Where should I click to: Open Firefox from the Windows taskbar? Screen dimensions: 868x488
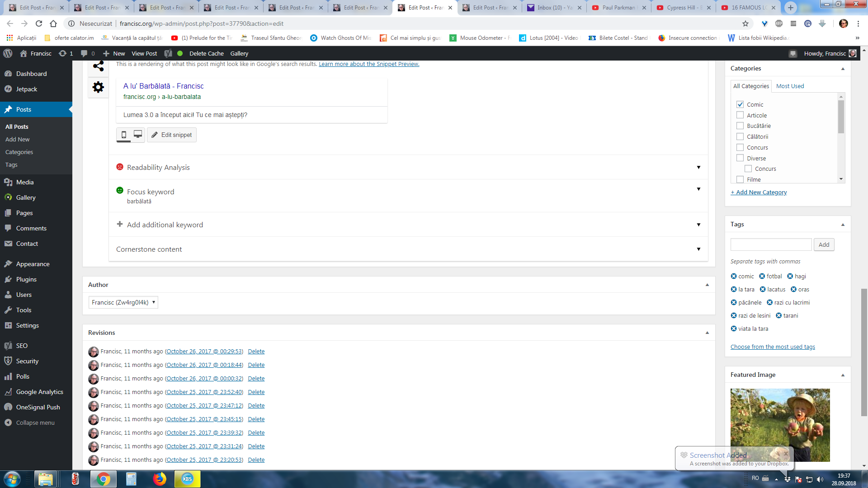click(159, 479)
